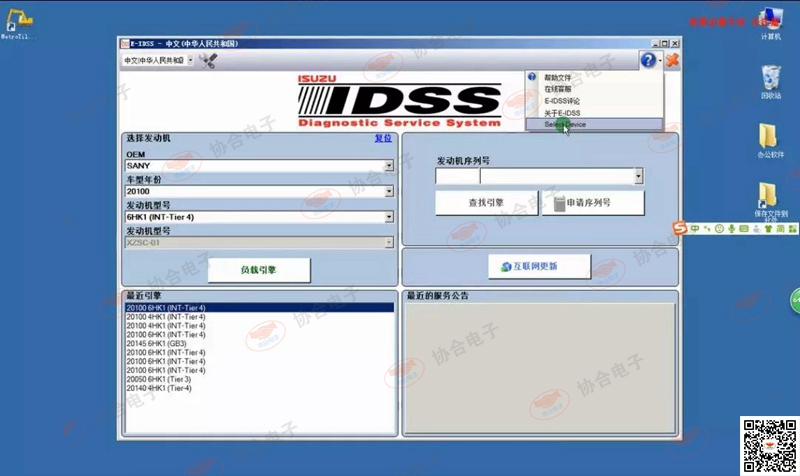Open the wrench tools settings icon
Image resolution: width=800 pixels, height=476 pixels.
208,61
